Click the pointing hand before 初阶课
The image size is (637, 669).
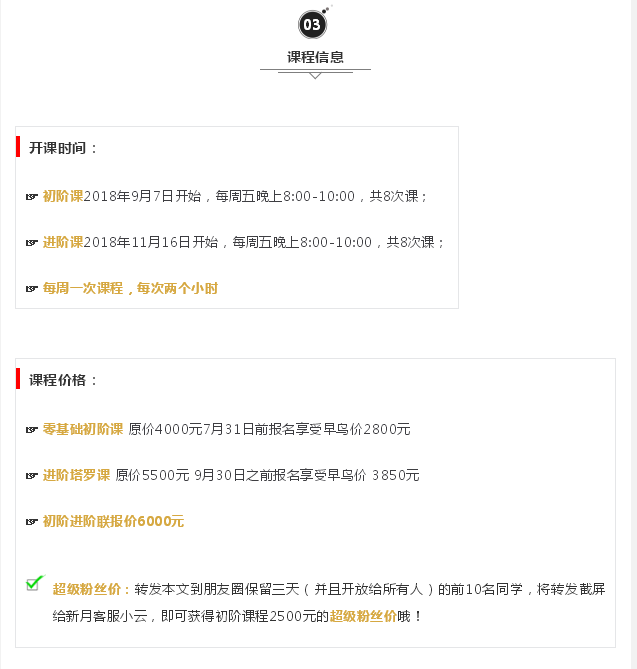(32, 197)
